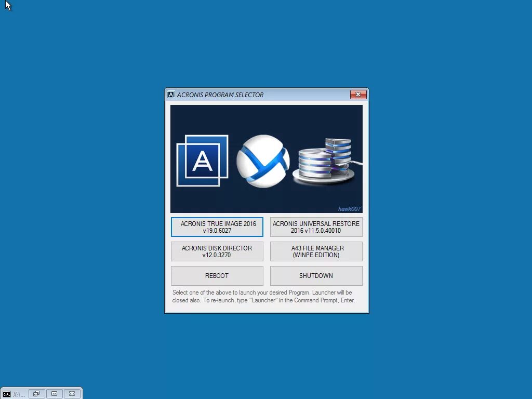Click the launcher instruction text below buttons
The height and width of the screenshot is (399, 532).
[263, 296]
